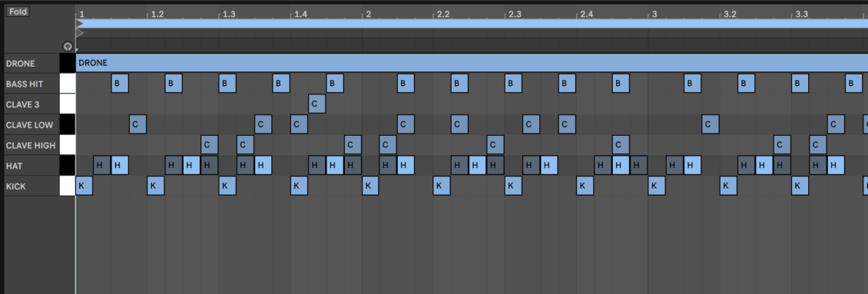
Task: Select the KICK note at bar 1
Action: point(84,186)
